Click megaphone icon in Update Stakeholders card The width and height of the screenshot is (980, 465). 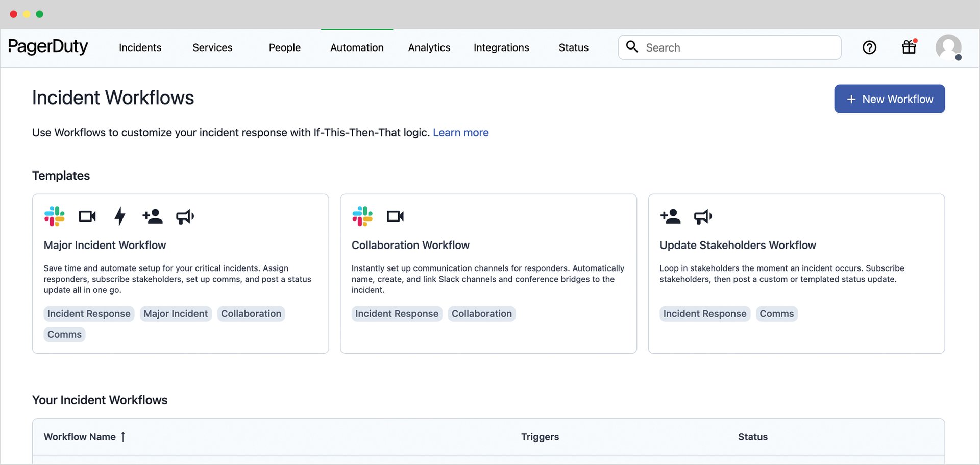[703, 216]
